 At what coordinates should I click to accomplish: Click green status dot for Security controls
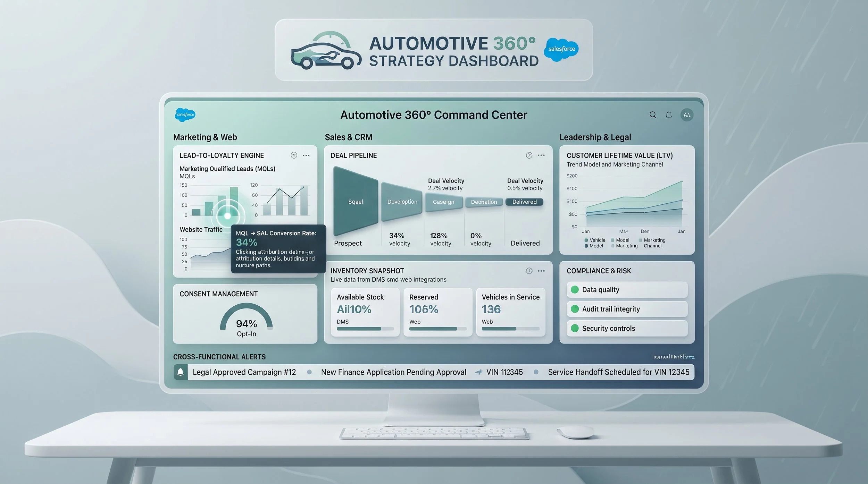575,328
